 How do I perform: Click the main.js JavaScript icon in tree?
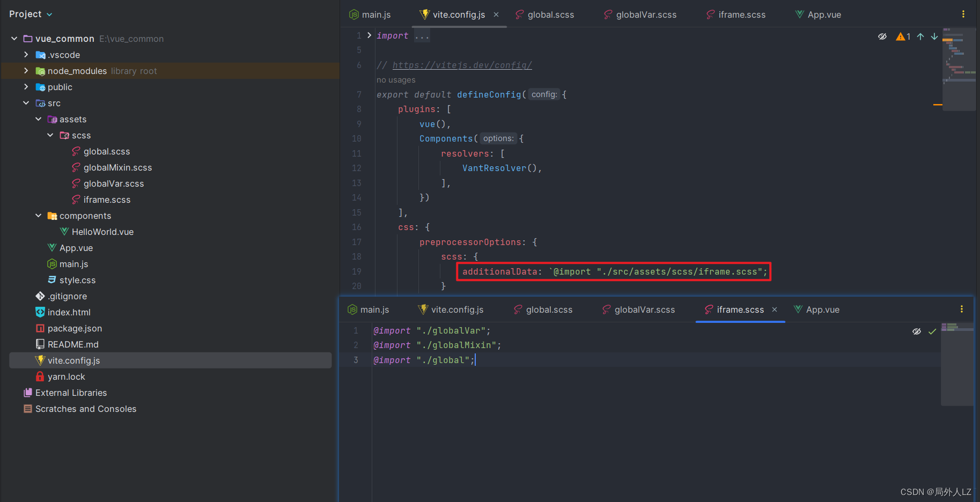pos(52,264)
